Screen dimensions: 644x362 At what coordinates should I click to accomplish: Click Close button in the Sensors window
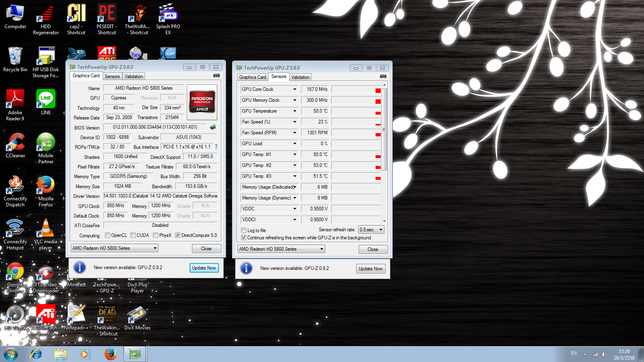pyautogui.click(x=373, y=249)
